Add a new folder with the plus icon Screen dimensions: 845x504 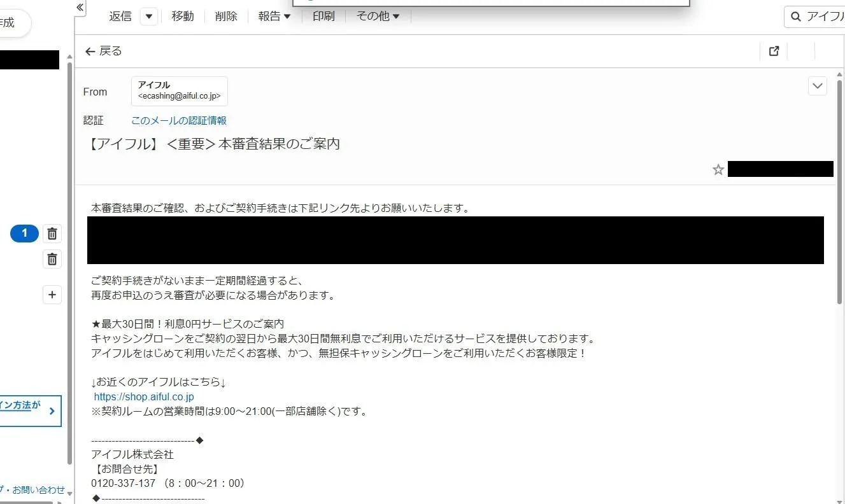[x=52, y=295]
